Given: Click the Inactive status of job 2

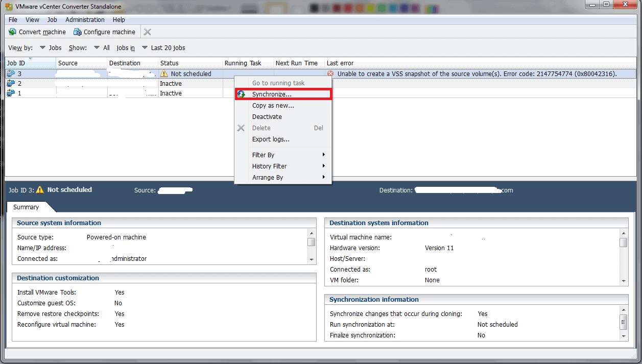Looking at the screenshot, I should (171, 83).
